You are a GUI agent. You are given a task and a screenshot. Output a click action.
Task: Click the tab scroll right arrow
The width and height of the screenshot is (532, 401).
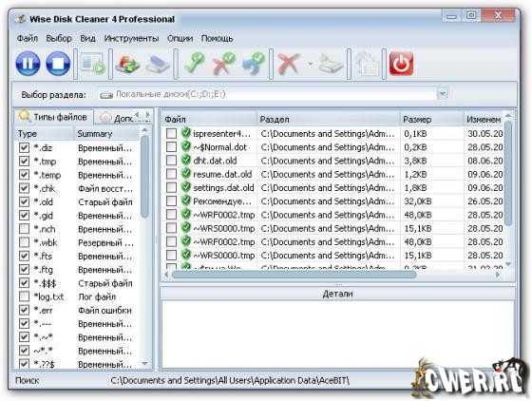pos(147,115)
